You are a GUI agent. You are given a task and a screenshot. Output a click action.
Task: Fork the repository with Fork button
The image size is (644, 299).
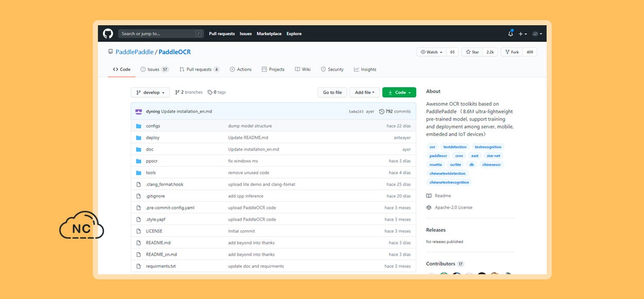coord(512,52)
